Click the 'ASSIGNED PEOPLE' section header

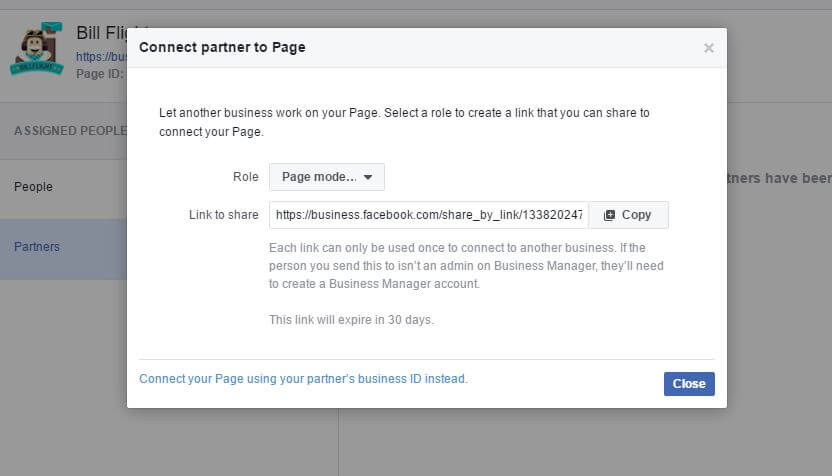pyautogui.click(x=70, y=131)
